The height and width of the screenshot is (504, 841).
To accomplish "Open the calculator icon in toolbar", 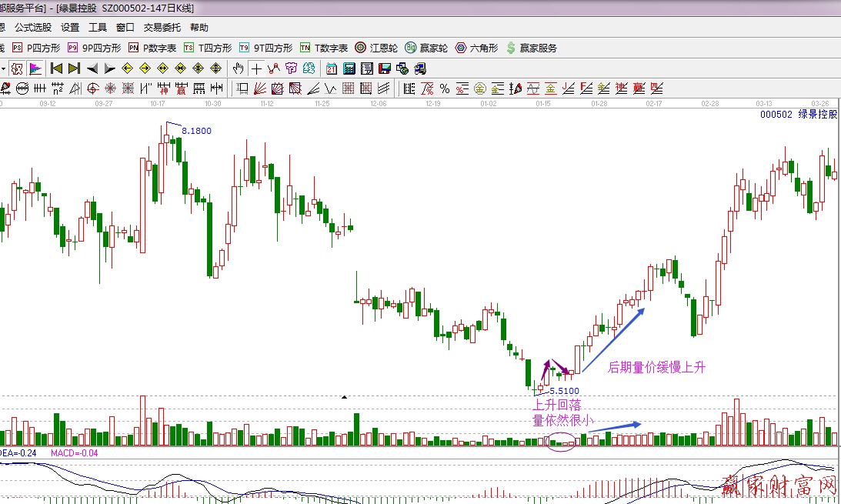I will click(349, 68).
